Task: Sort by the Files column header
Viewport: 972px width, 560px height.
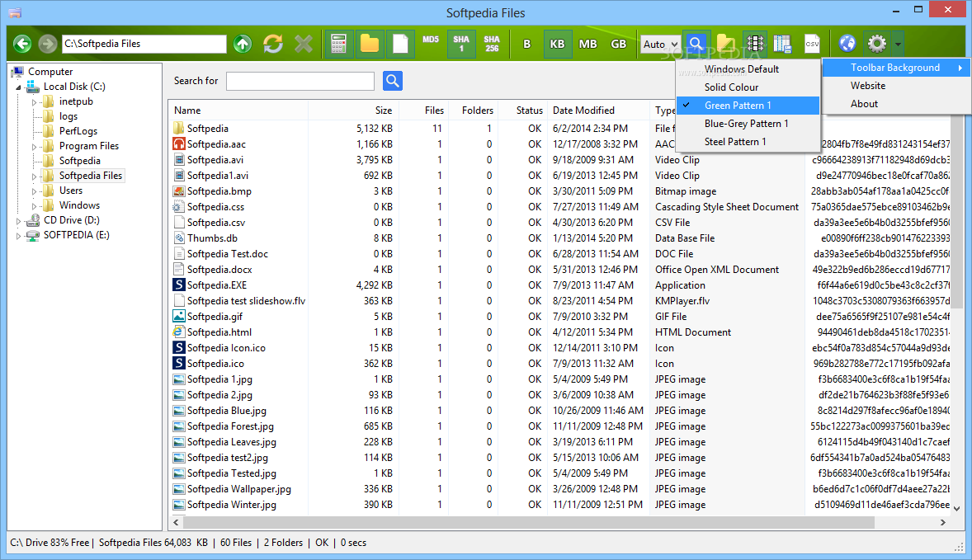Action: coord(423,111)
